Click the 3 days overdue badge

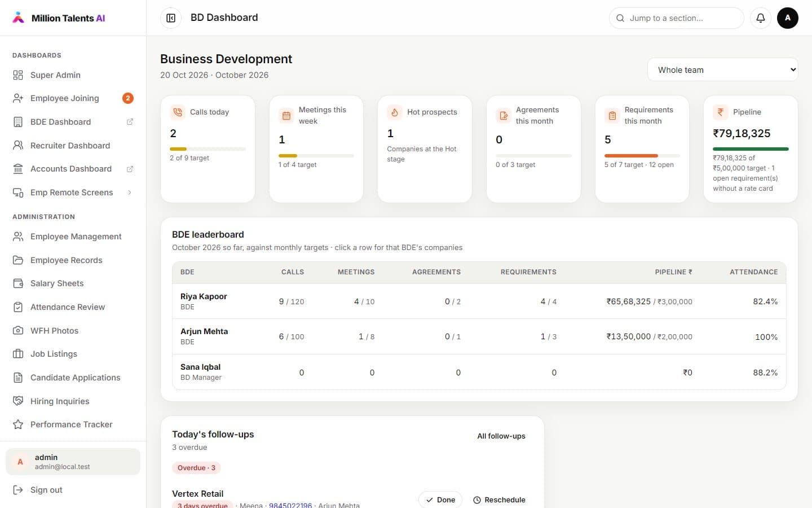point(202,505)
